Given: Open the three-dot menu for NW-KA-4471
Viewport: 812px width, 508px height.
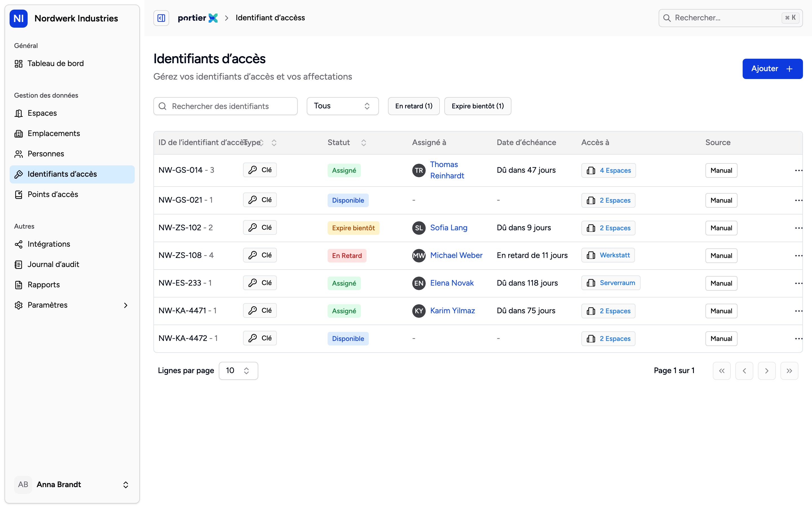Looking at the screenshot, I should click(x=798, y=311).
